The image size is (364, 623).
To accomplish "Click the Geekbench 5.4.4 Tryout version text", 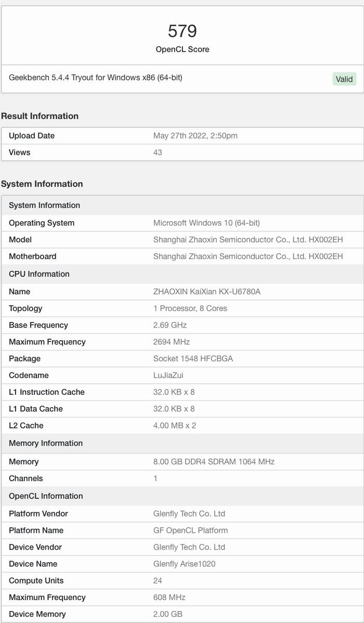I will pos(96,78).
